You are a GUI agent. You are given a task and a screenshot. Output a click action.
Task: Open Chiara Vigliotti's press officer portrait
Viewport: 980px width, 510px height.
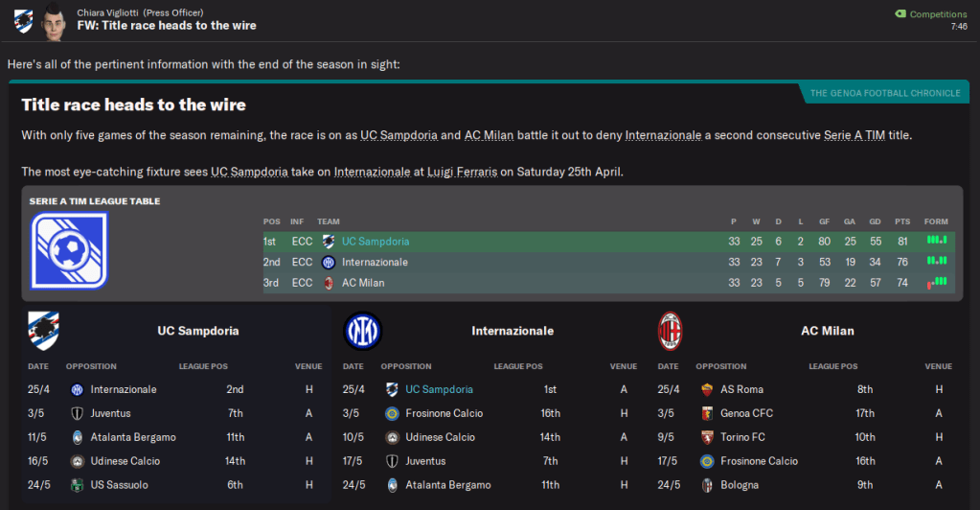56,20
